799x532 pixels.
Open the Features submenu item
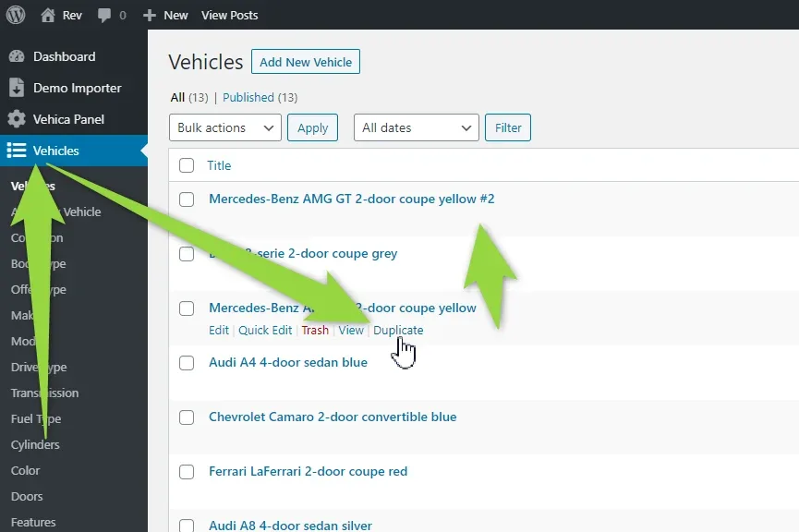pos(33,523)
